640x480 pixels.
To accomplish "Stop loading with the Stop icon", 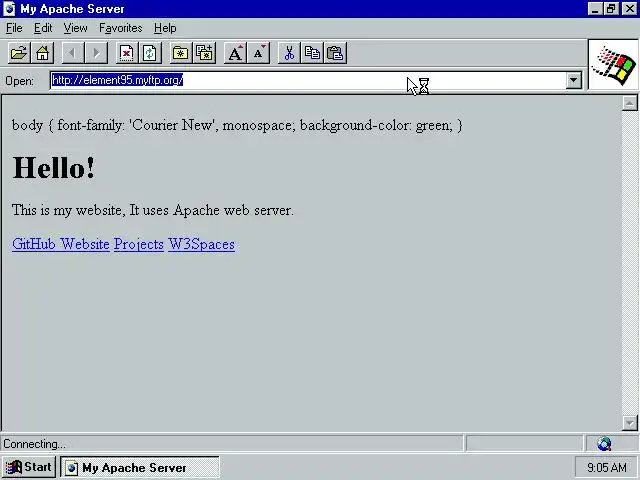I will tap(127, 53).
